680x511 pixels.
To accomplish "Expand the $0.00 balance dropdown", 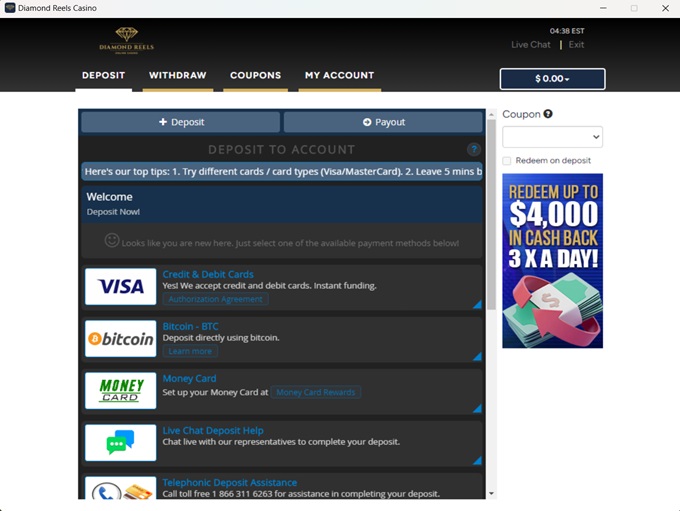I will (x=552, y=79).
